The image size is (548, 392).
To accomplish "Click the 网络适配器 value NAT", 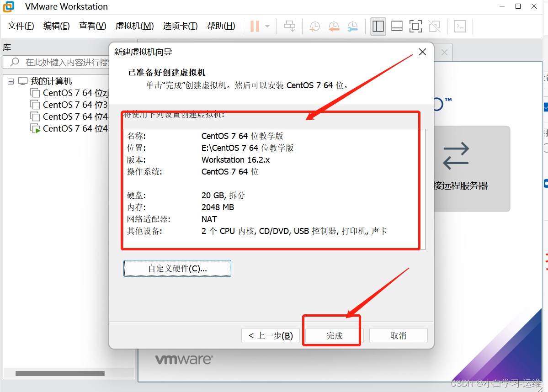I will [209, 219].
